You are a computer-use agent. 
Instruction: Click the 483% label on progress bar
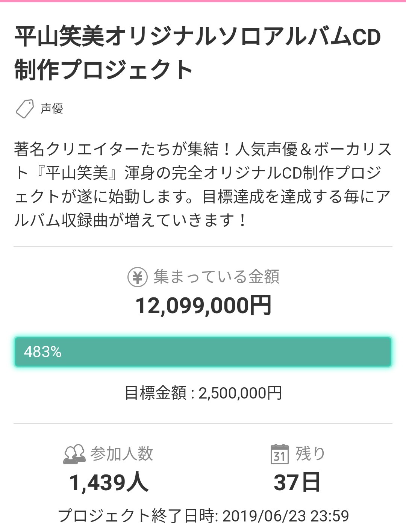coord(42,352)
